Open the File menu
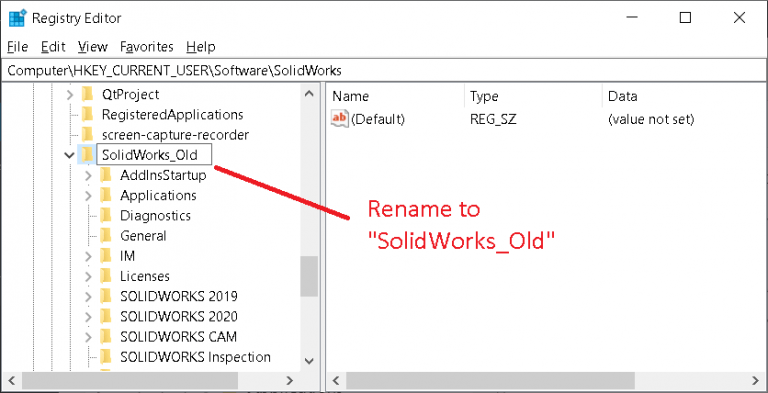The height and width of the screenshot is (393, 768). tap(18, 47)
